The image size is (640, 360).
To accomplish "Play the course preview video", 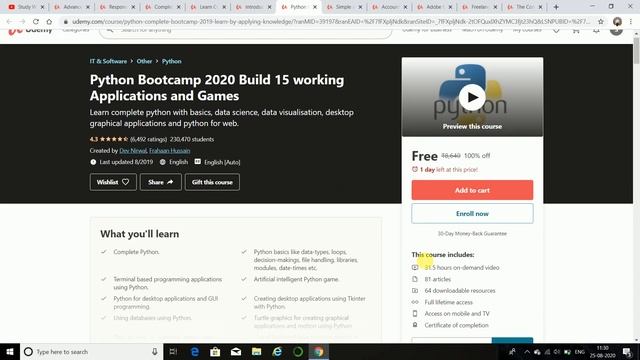I will click(472, 97).
